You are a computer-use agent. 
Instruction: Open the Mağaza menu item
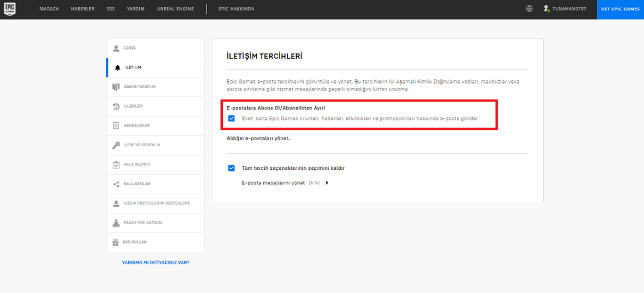point(49,9)
